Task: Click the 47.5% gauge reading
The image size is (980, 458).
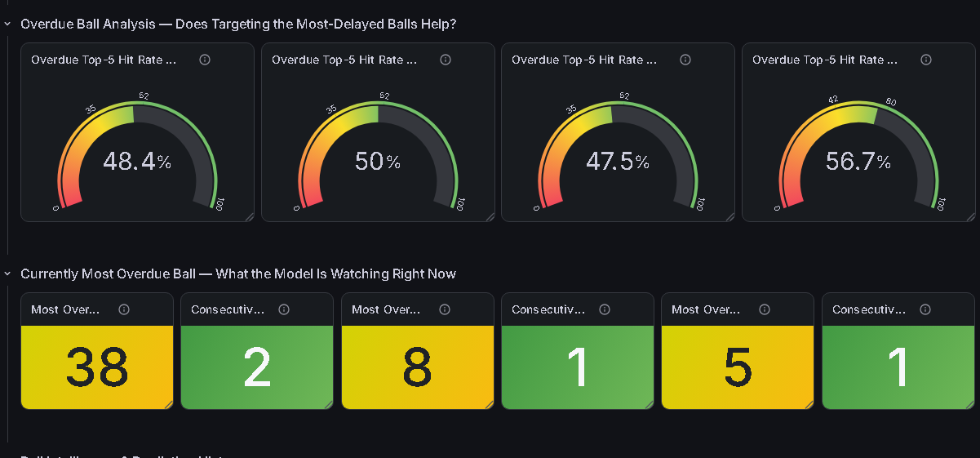Action: pyautogui.click(x=618, y=162)
